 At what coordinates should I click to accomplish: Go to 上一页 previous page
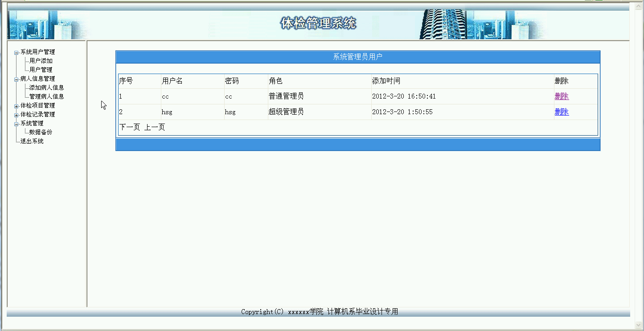pos(155,128)
